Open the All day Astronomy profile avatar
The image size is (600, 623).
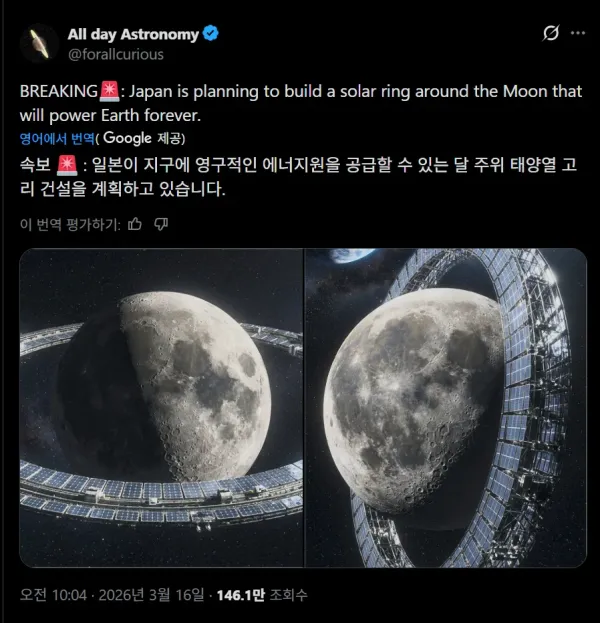(39, 43)
